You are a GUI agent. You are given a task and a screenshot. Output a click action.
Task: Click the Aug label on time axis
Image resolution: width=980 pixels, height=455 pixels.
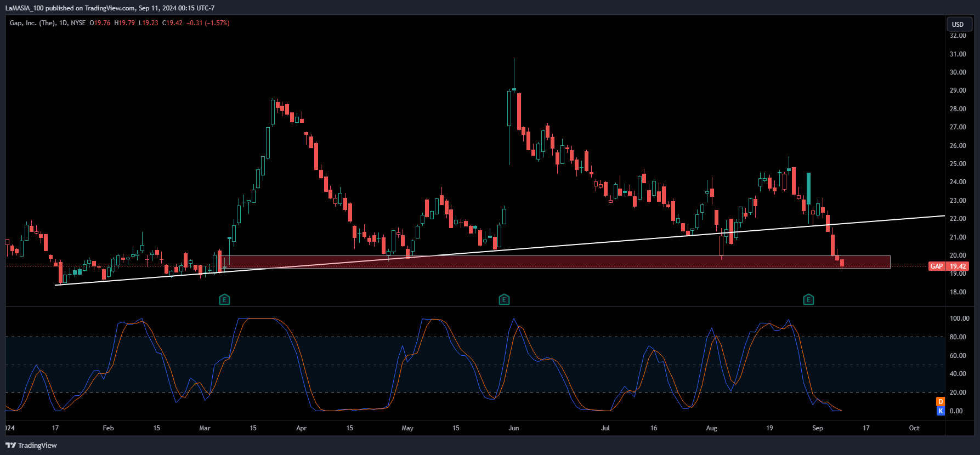(711, 428)
